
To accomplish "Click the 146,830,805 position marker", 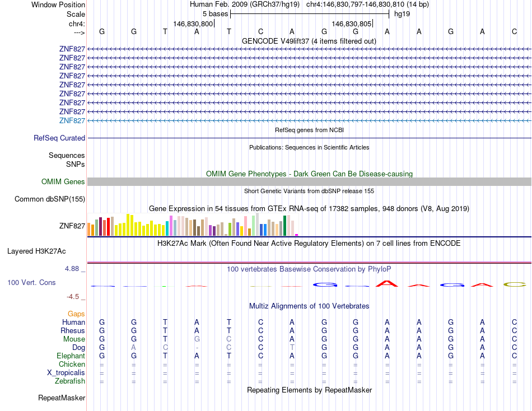I will [352, 24].
